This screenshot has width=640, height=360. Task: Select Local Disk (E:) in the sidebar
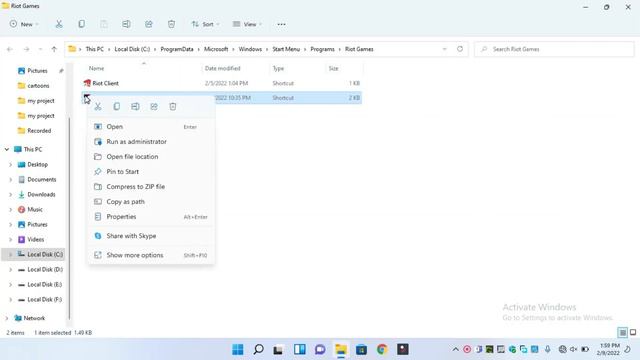(40, 284)
